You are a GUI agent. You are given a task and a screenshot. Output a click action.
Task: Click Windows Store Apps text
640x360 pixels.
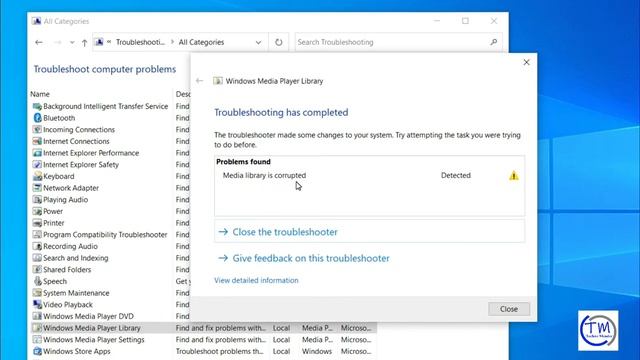(77, 351)
